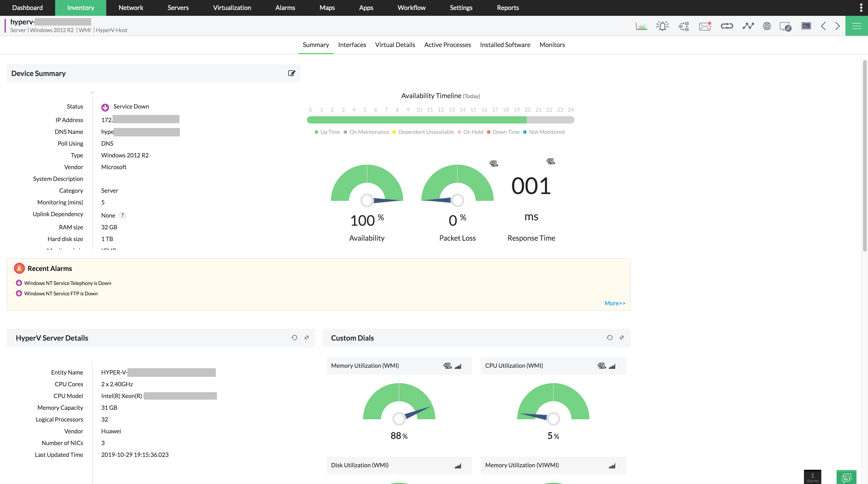
Task: Open the remote desktop monitor icon
Action: [785, 26]
